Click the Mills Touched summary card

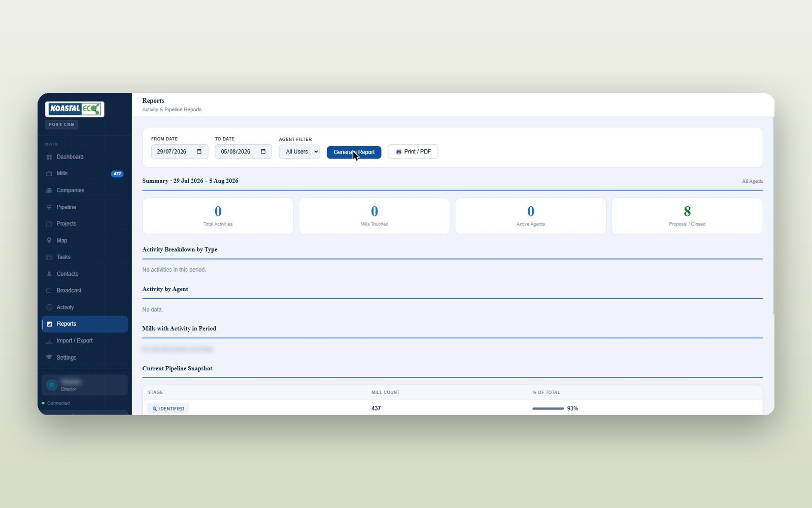pyautogui.click(x=375, y=216)
